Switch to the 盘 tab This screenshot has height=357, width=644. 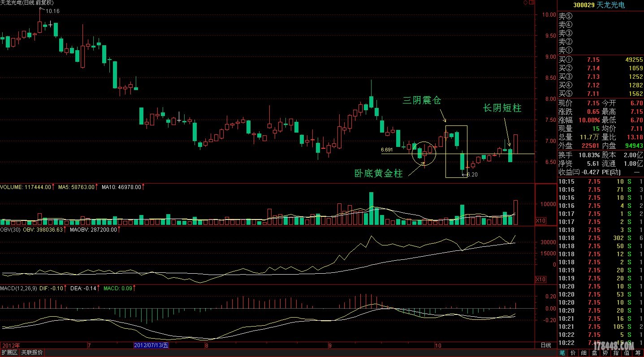[595, 353]
